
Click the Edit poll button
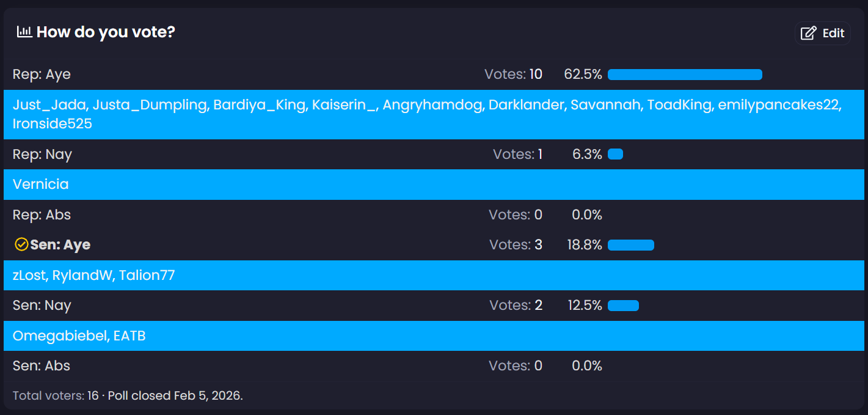pyautogui.click(x=822, y=33)
